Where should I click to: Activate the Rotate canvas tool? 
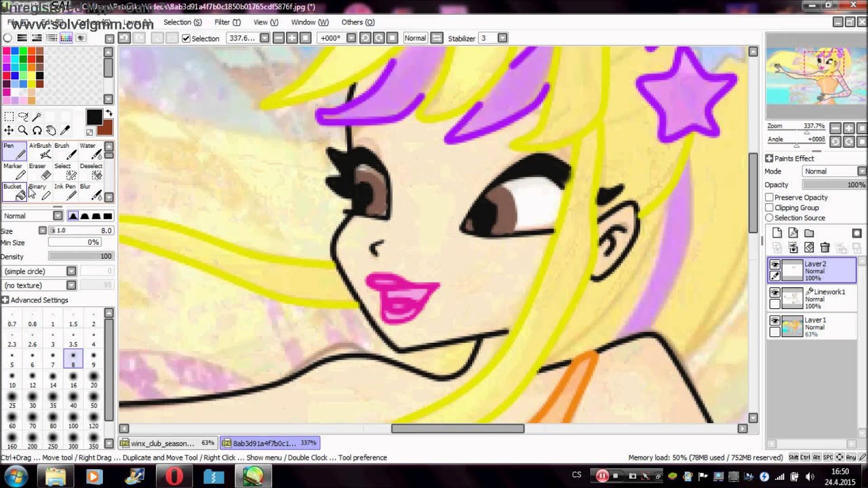37,130
